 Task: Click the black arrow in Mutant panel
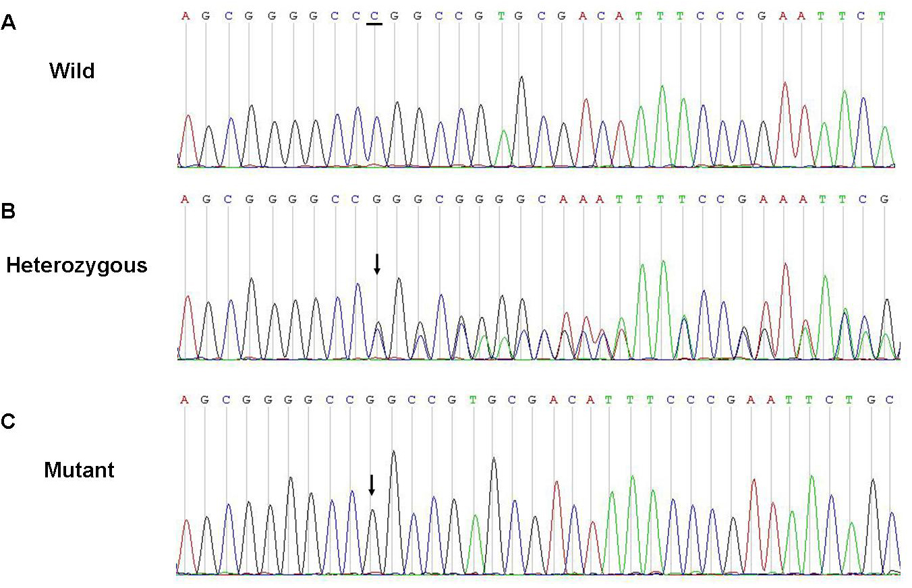click(x=371, y=484)
